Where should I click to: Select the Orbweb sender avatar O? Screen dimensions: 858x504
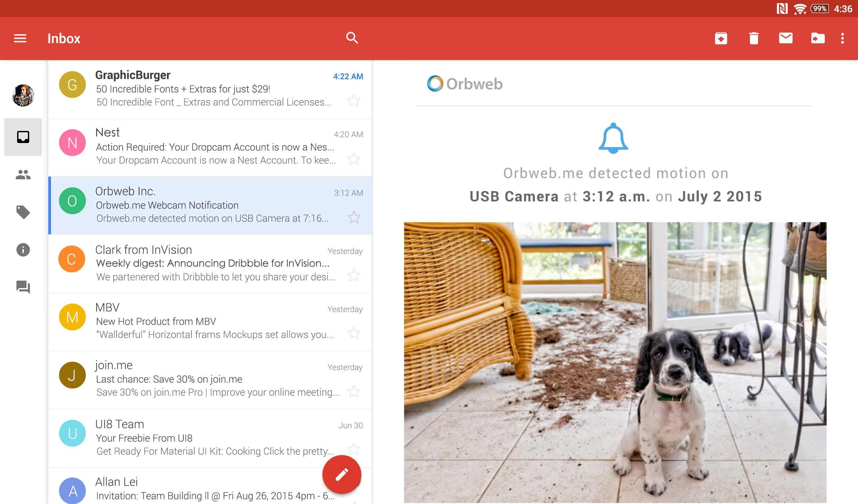click(x=72, y=201)
